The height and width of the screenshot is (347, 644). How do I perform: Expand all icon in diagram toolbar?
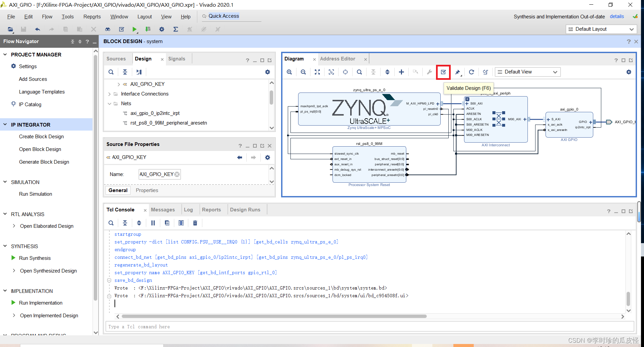click(387, 72)
